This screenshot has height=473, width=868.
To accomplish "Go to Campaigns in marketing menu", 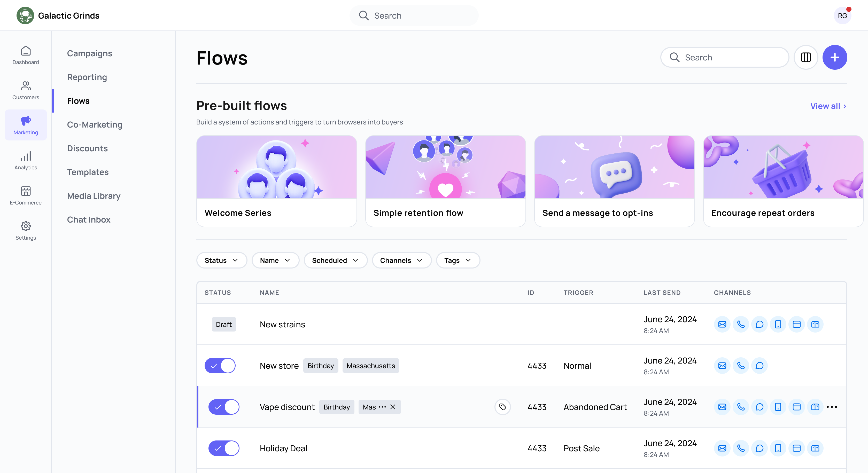I will pyautogui.click(x=89, y=53).
